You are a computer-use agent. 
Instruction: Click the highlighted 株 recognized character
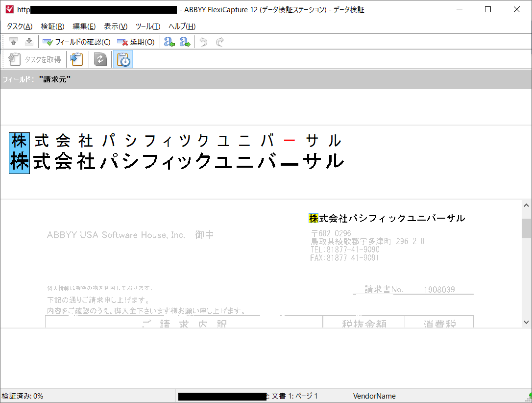[19, 141]
